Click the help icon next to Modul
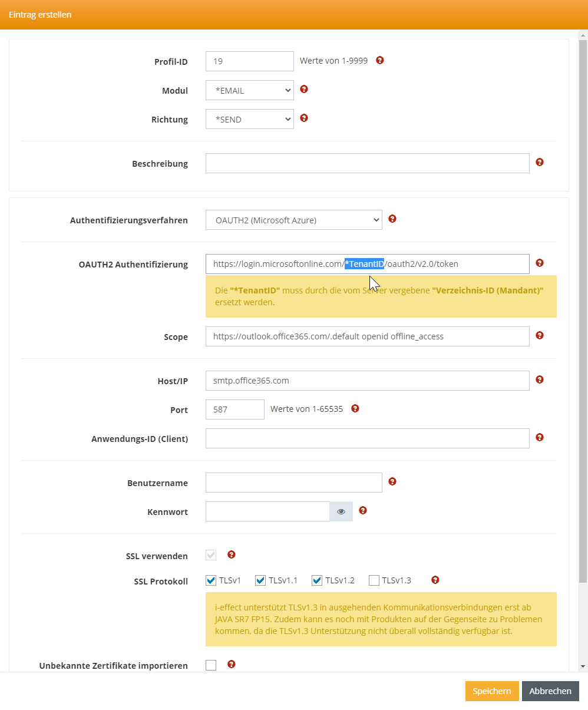Screen dimensions: 588x710 point(304,90)
